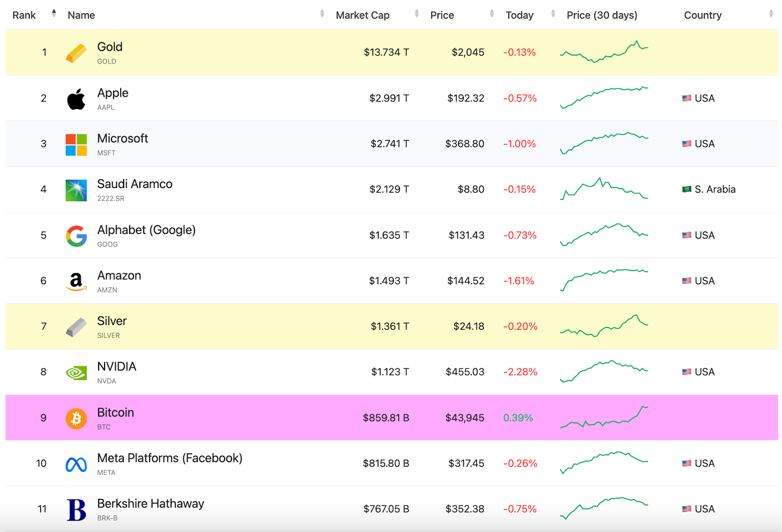Click Meta Platforms 30-day price chart
The height and width of the screenshot is (532, 782).
[604, 463]
